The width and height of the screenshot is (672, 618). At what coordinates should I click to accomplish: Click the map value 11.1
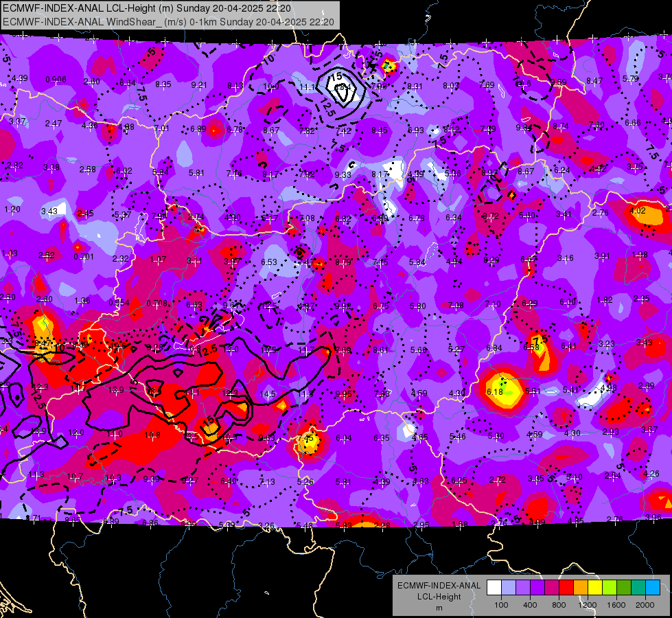click(307, 87)
